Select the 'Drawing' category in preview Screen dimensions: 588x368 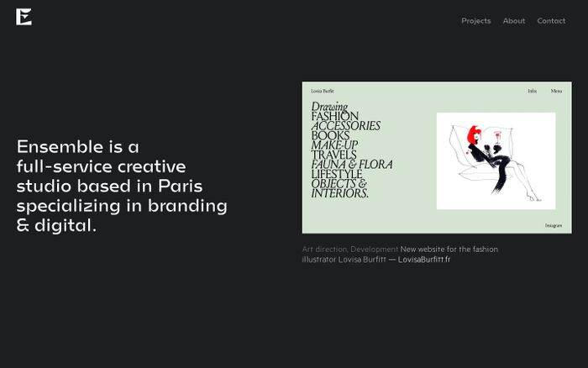coord(329,107)
